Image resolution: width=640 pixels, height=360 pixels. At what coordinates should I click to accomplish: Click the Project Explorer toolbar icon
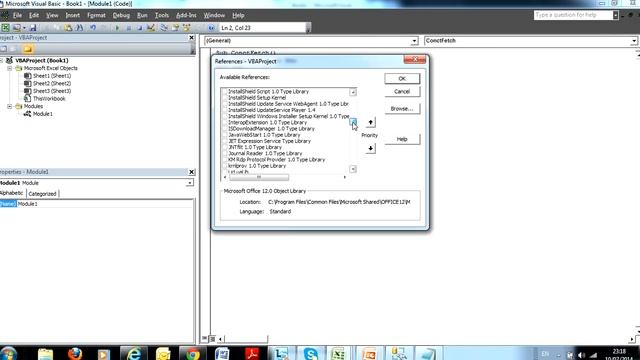(164, 28)
